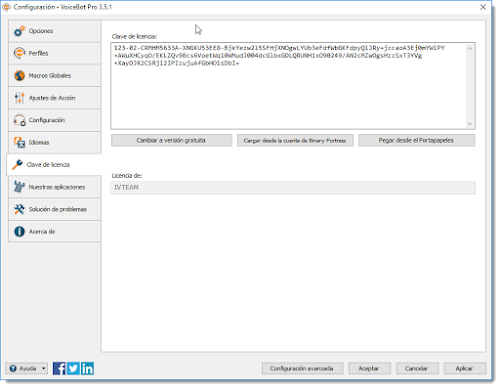The width and height of the screenshot is (500, 388).
Task: Open the Configuración sidebar tab
Action: pos(55,120)
